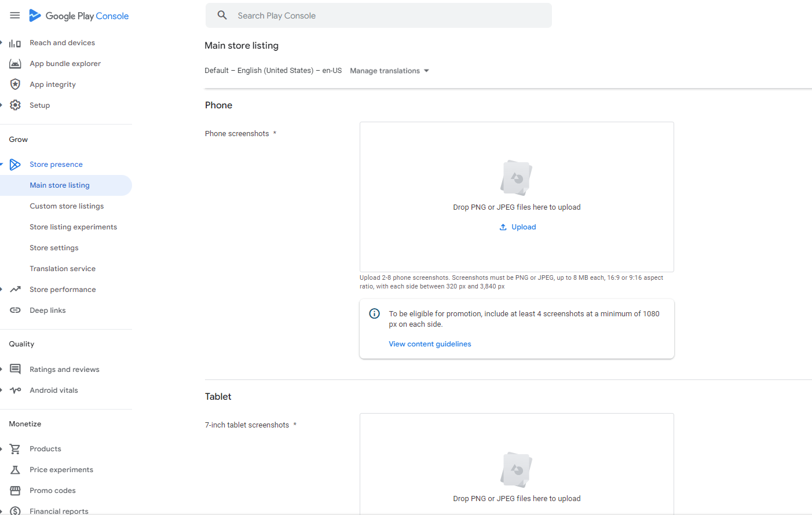The width and height of the screenshot is (812, 515).
Task: Upload a phone screenshot
Action: pyautogui.click(x=517, y=227)
